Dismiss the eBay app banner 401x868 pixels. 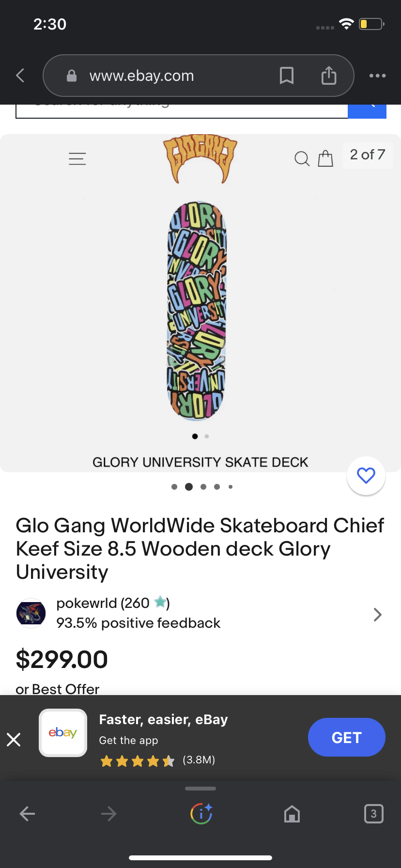pyautogui.click(x=14, y=740)
